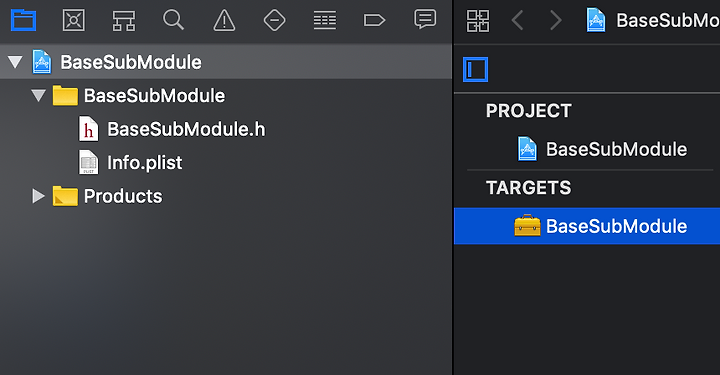The height and width of the screenshot is (375, 720).
Task: Select Info.plist in the navigator
Action: tap(131, 162)
